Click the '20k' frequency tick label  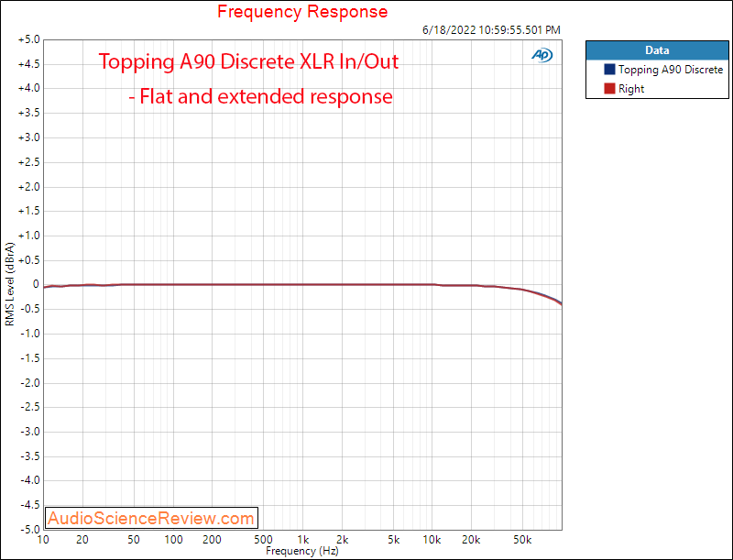pyautogui.click(x=471, y=540)
